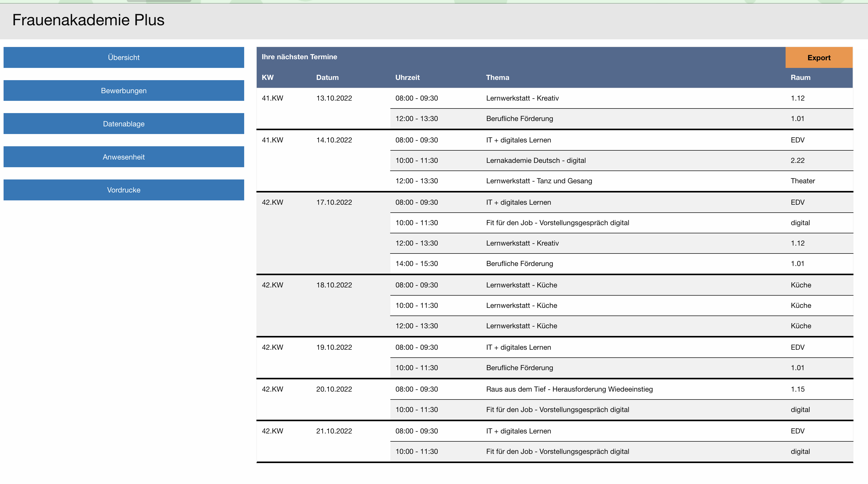
Task: Click the KW column header
Action: 268,77
